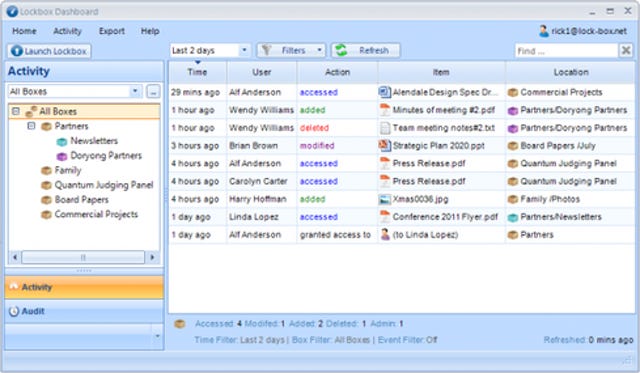
Task: Click PowerPoint icon for Strategic Plan 2020.ppt
Action: (x=384, y=145)
